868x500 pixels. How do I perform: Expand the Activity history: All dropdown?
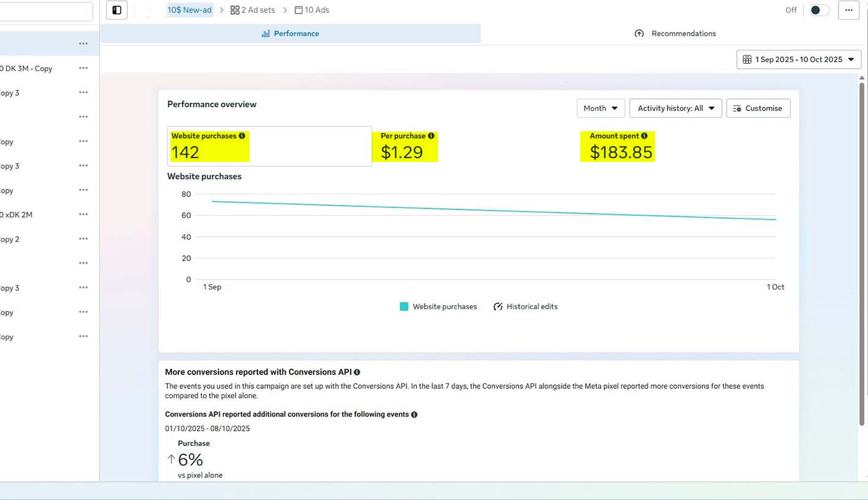[x=675, y=108]
